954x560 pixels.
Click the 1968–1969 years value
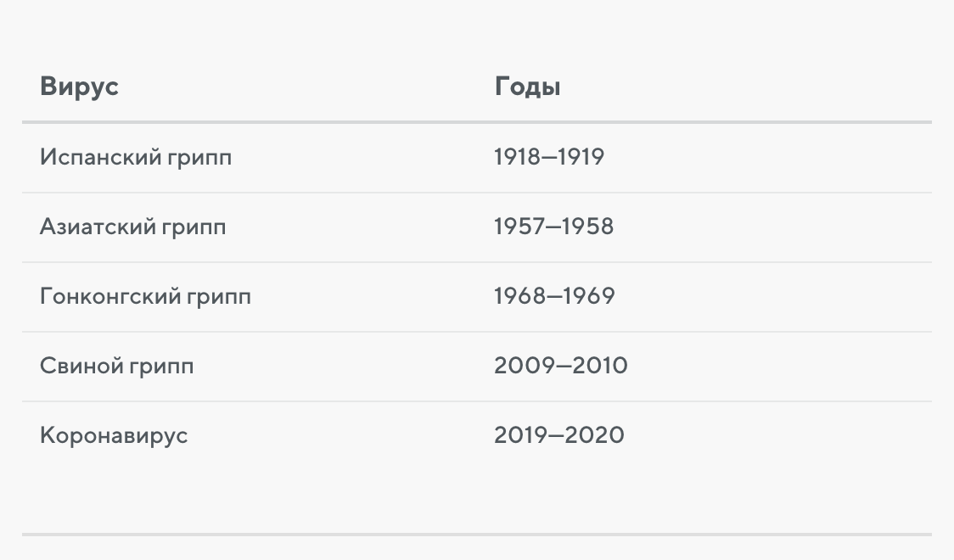click(554, 296)
